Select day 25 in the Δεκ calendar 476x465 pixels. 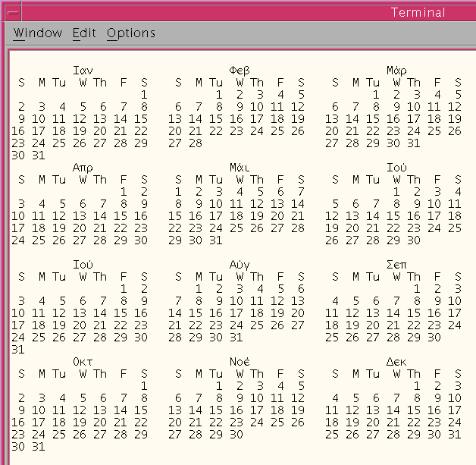[332, 435]
